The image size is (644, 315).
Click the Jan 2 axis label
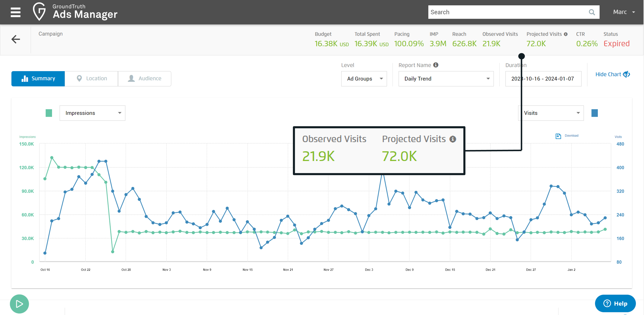(571, 269)
